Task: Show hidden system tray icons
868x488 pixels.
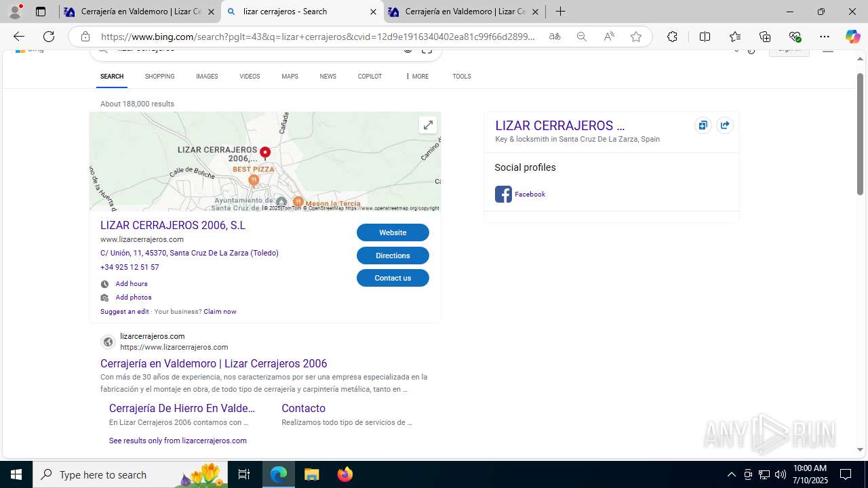Action: point(731,474)
